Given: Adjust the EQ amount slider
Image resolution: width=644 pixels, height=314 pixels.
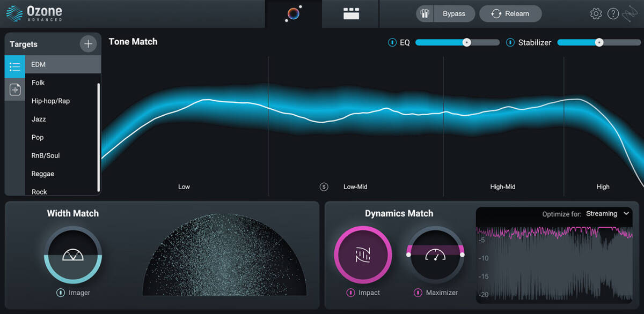Looking at the screenshot, I should click(x=457, y=42).
